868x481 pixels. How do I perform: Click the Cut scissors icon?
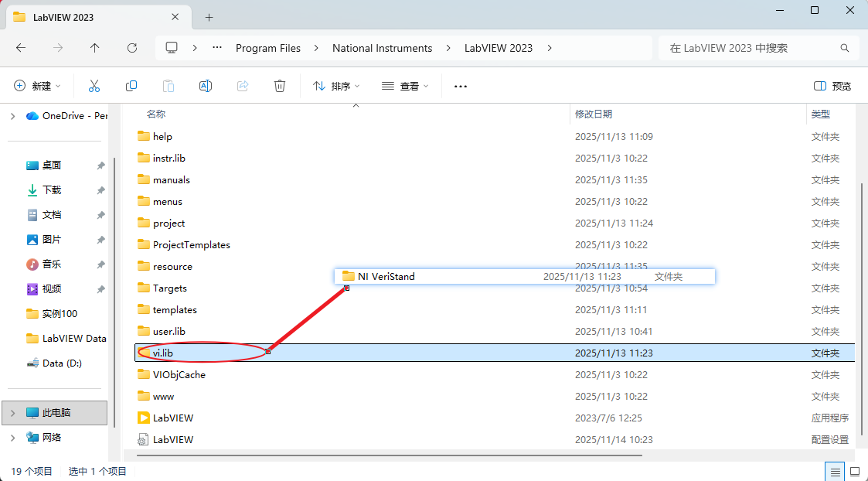click(94, 86)
